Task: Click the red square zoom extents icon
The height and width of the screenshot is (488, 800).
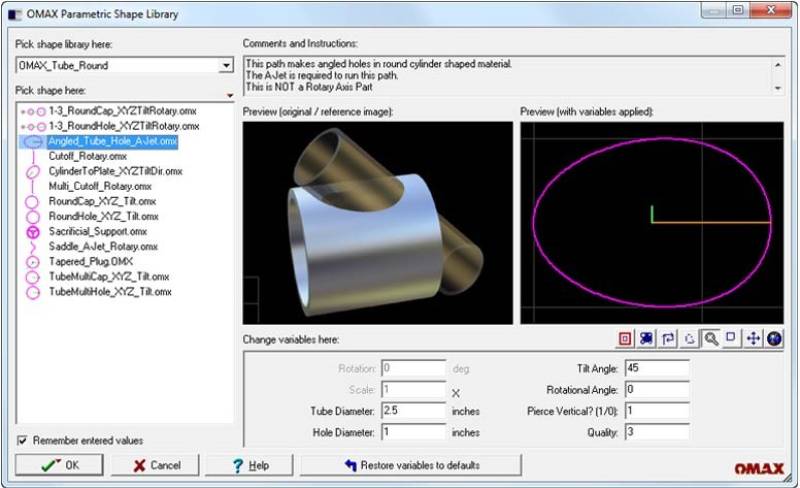Action: 624,338
